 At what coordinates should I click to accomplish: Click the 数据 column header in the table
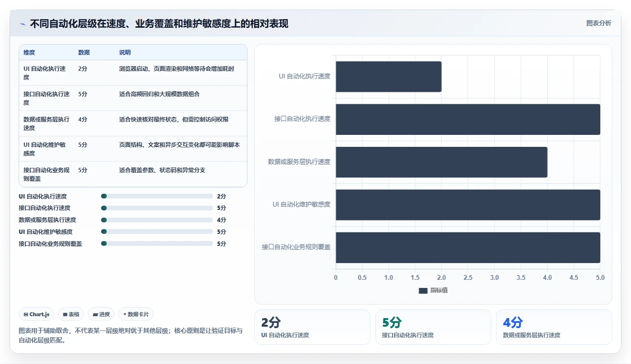click(x=84, y=53)
